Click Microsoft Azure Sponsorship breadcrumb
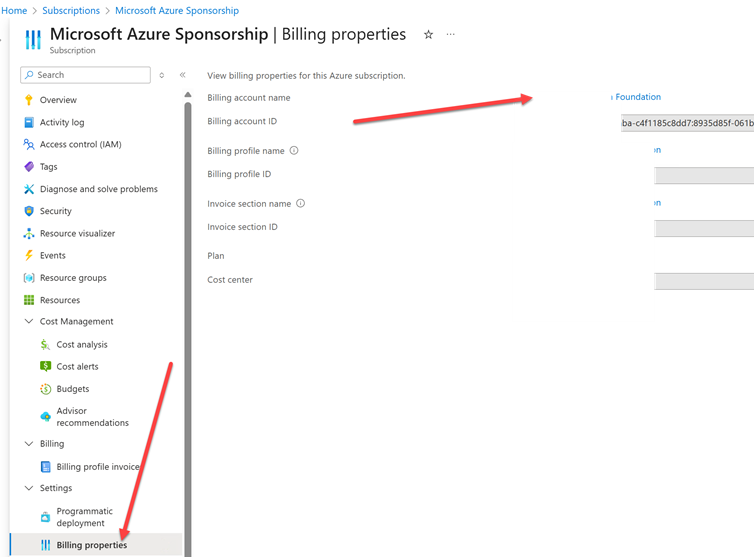This screenshot has width=754, height=557. (x=177, y=11)
